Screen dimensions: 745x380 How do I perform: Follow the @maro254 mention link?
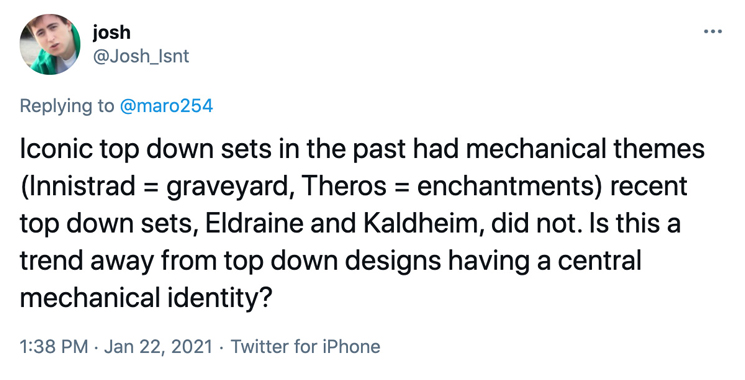pyautogui.click(x=166, y=105)
